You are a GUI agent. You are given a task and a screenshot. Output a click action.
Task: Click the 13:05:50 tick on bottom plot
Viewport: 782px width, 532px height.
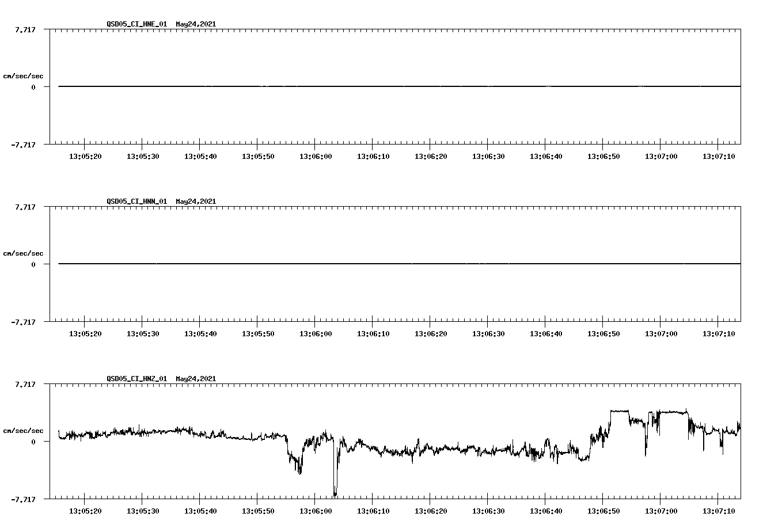(x=257, y=510)
